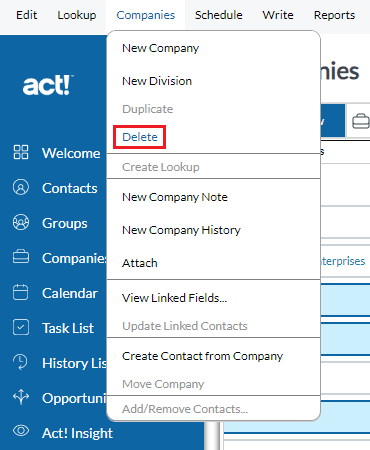Click the Opportunities arrows icon
Viewport: 370px width, 450px height.
[x=21, y=397]
